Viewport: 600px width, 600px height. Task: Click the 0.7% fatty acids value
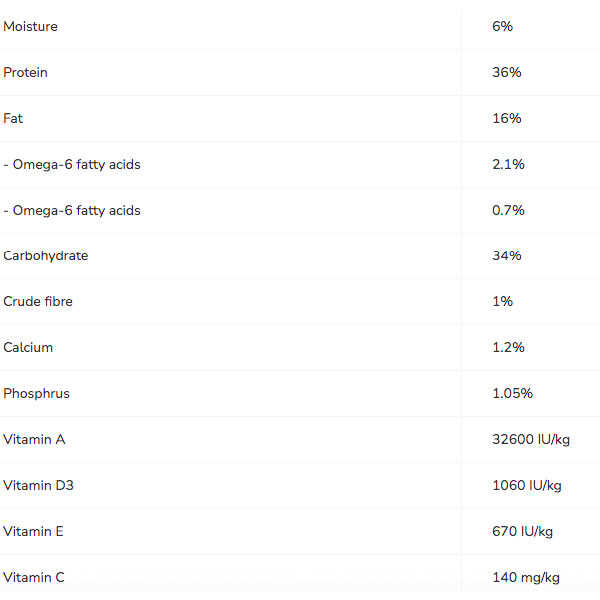click(508, 210)
